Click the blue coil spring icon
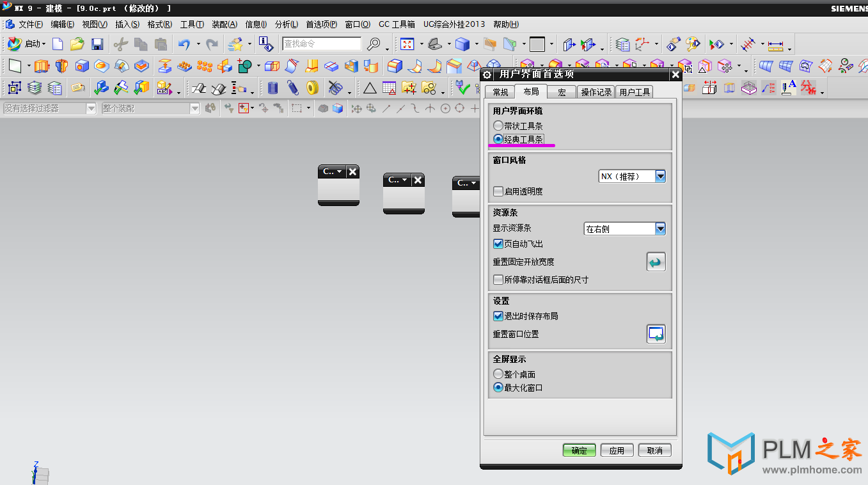Image resolution: width=868 pixels, height=485 pixels. 292,88
